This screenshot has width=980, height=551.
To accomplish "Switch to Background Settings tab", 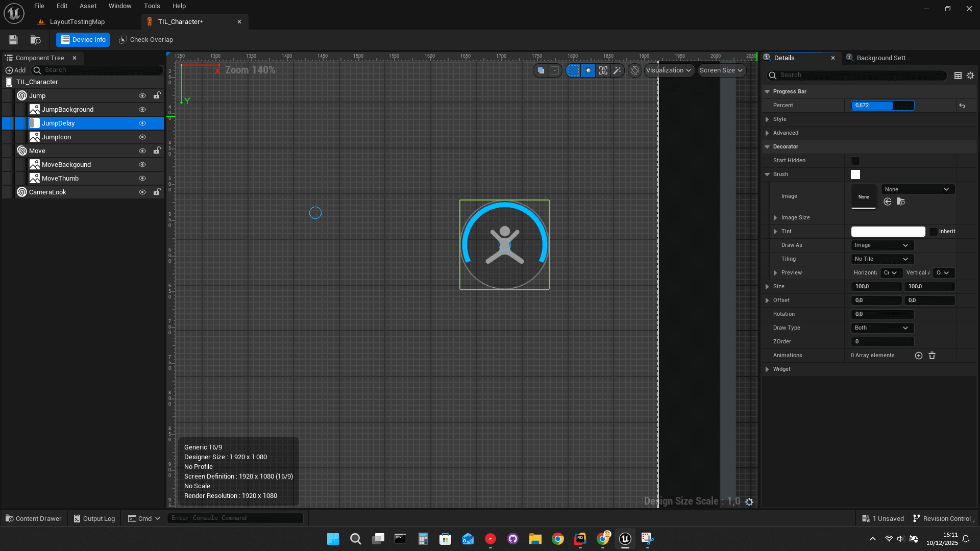I will coord(883,58).
